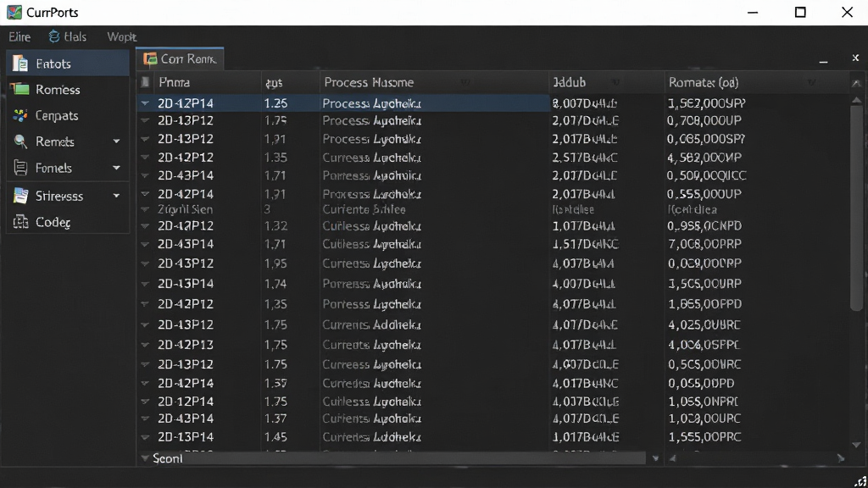This screenshot has height=488, width=868.
Task: Click the CurrPorts app icon in title bar
Action: click(x=14, y=12)
